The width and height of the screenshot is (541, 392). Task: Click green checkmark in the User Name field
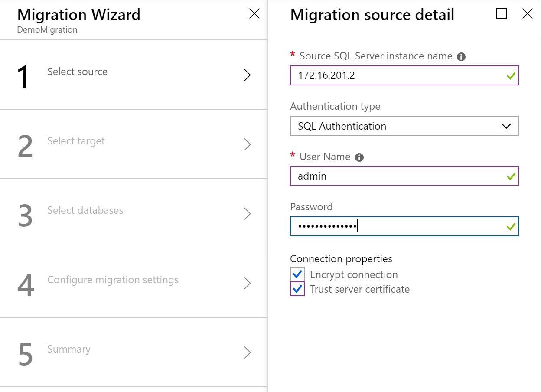[x=511, y=176]
